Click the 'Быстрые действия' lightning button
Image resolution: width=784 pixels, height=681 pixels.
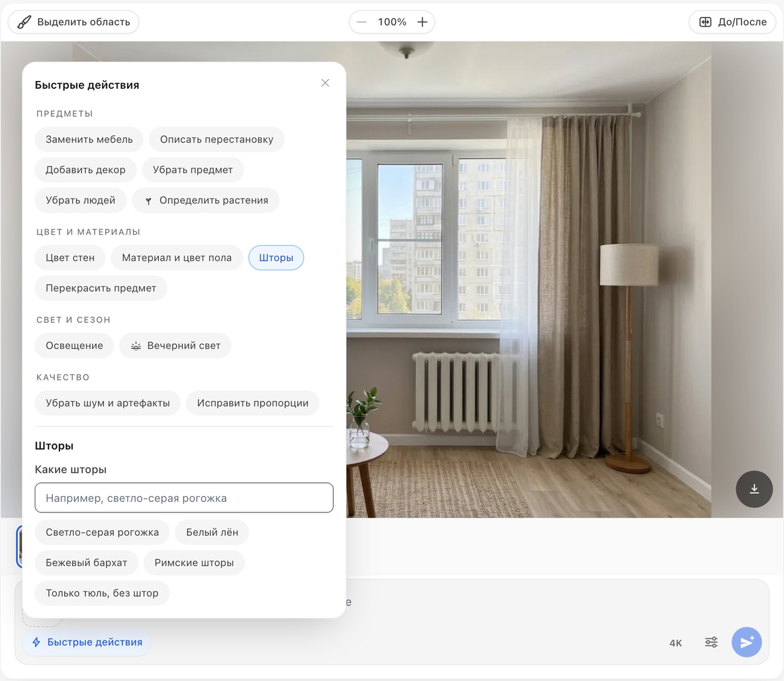87,642
